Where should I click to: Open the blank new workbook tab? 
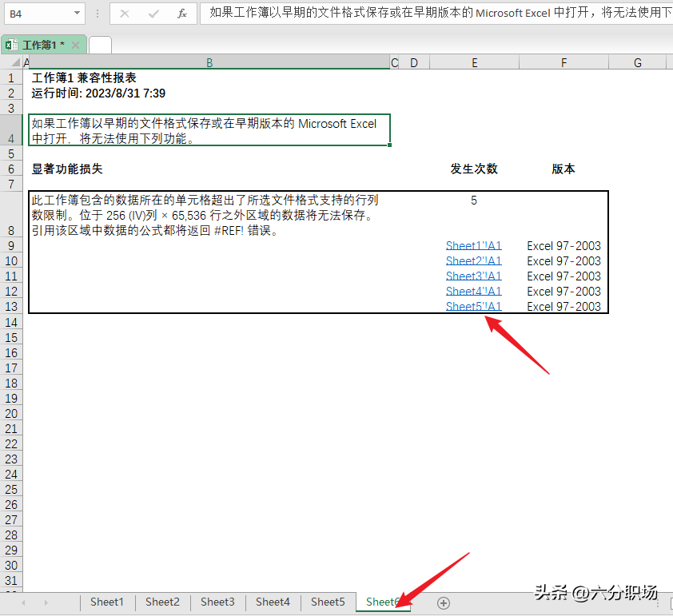[101, 45]
